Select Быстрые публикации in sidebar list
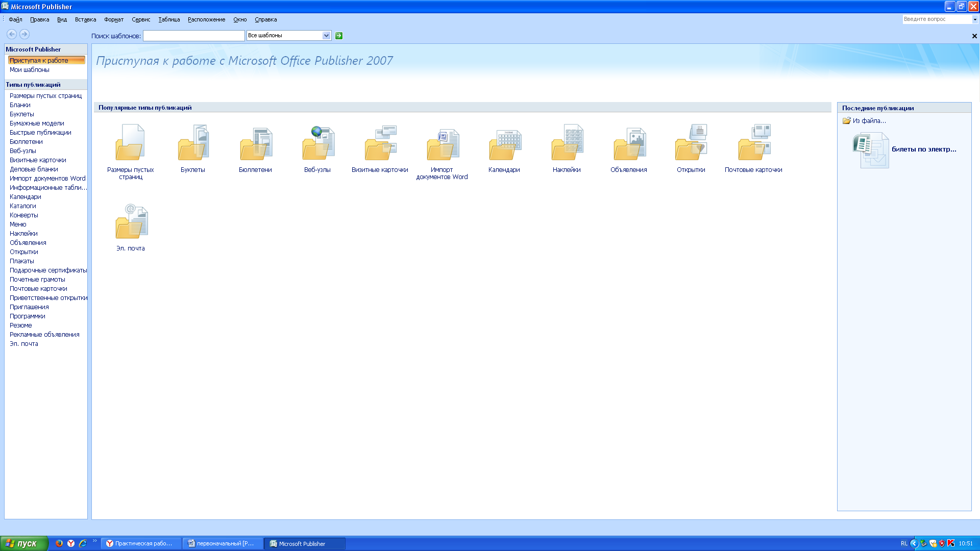Viewport: 980px width, 551px height. 40,133
